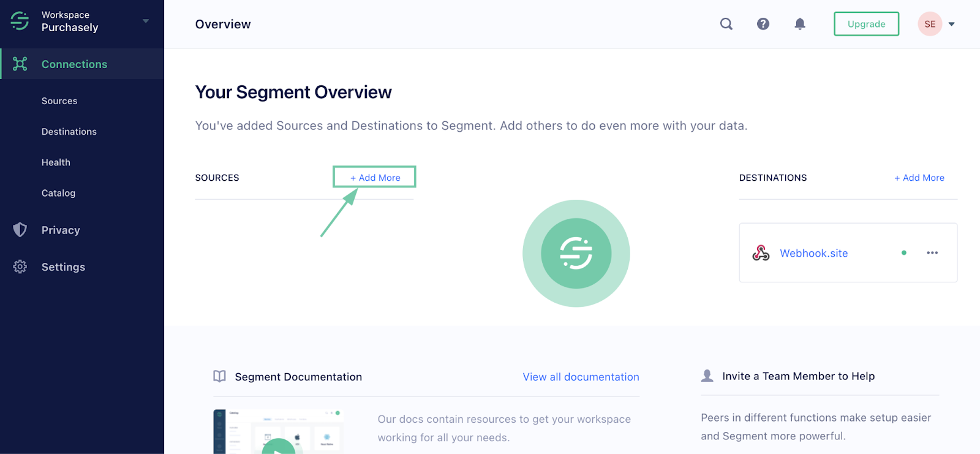Click the Segment Documentation heading text

tap(298, 377)
